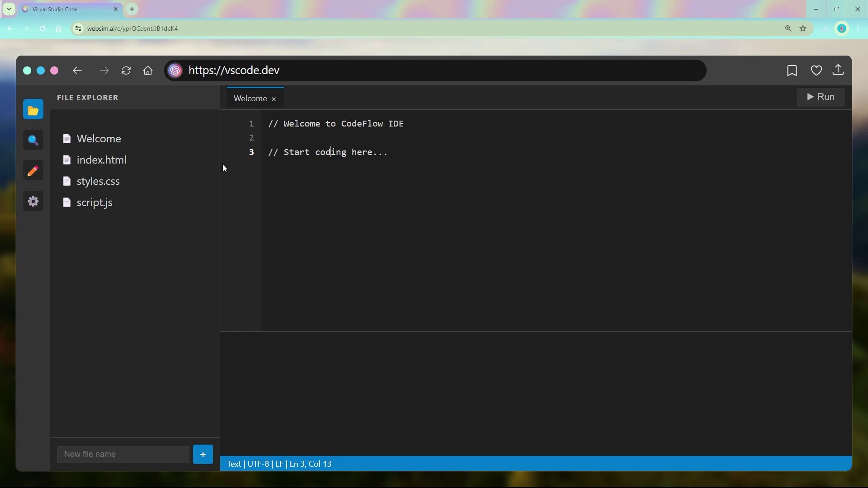The image size is (868, 488).
Task: Click the https://vscode.dev address field
Action: coord(435,70)
